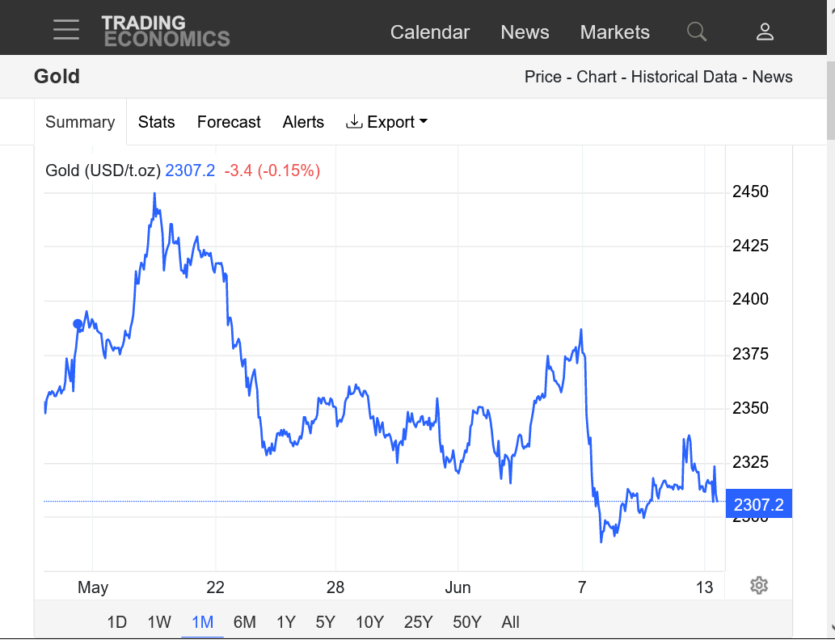The width and height of the screenshot is (835, 644).
Task: Open the Forecast tab
Action: (x=229, y=122)
